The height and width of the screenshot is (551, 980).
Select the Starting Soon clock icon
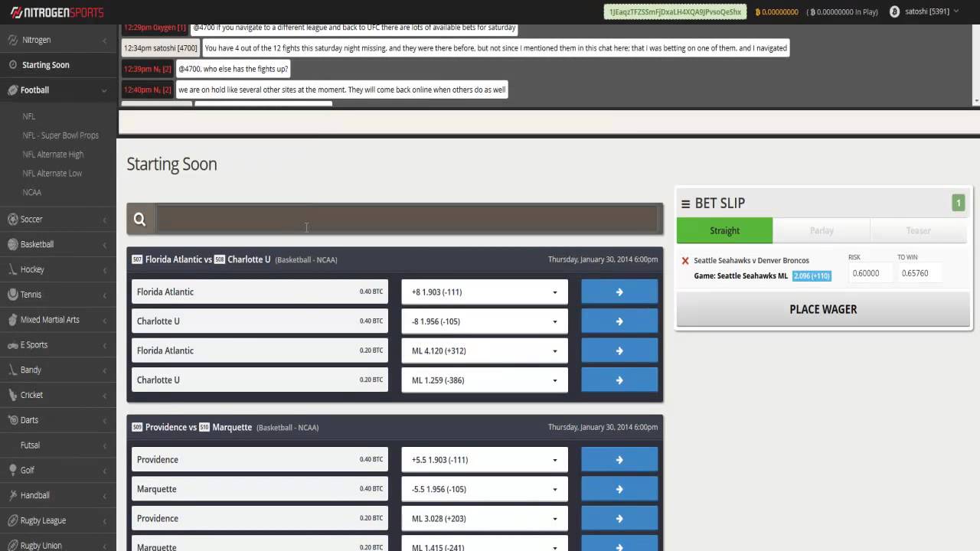coord(12,65)
